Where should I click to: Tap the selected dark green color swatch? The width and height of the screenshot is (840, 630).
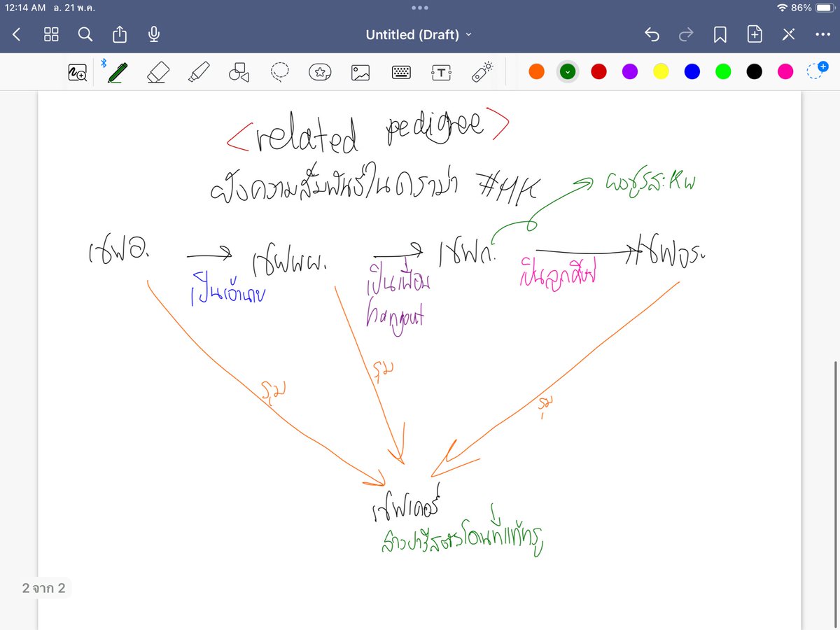[x=568, y=71]
